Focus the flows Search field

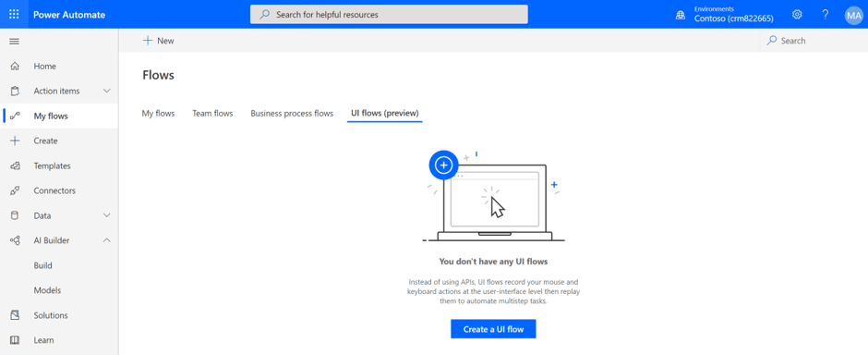click(814, 41)
